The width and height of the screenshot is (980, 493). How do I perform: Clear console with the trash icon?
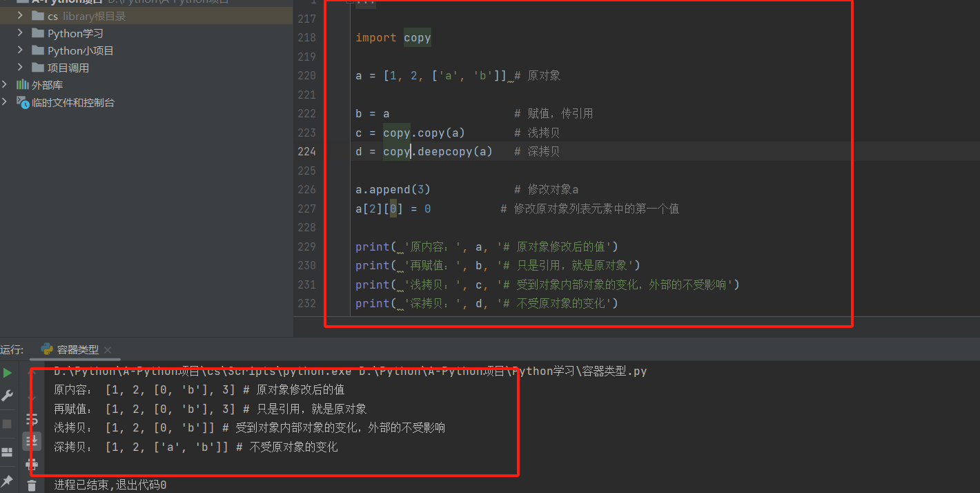32,485
